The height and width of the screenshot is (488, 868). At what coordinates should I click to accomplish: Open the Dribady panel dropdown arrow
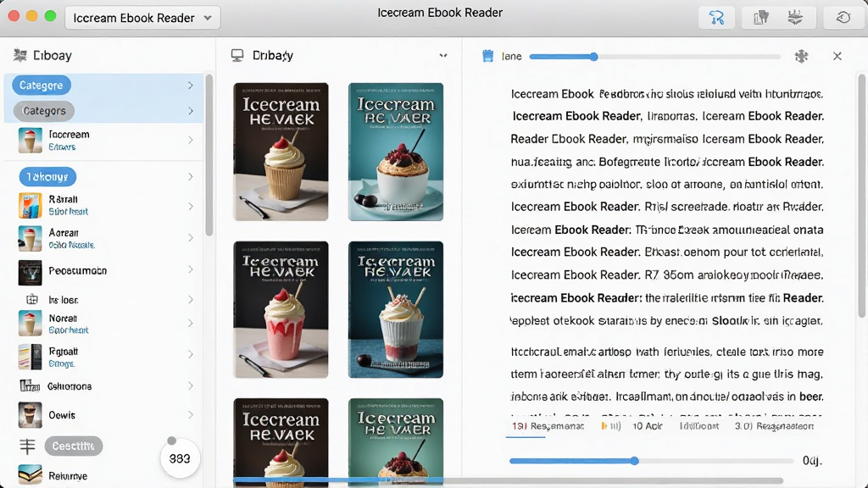(x=442, y=55)
